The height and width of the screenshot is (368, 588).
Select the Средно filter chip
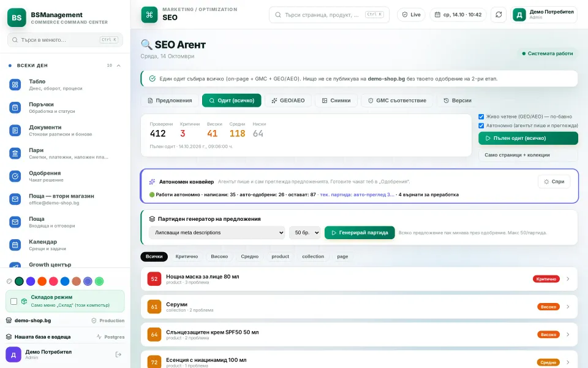pyautogui.click(x=250, y=256)
